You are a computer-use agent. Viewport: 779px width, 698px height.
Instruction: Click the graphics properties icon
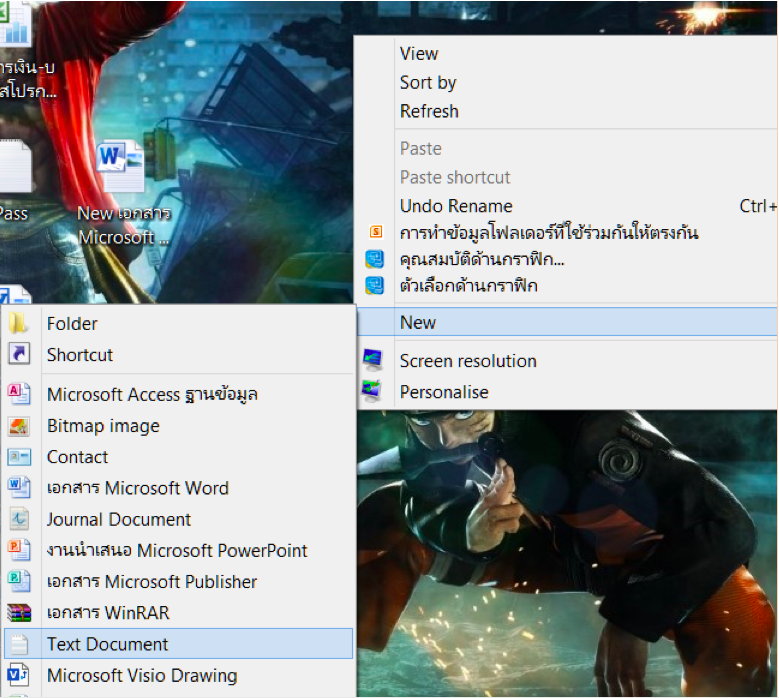pyautogui.click(x=375, y=259)
